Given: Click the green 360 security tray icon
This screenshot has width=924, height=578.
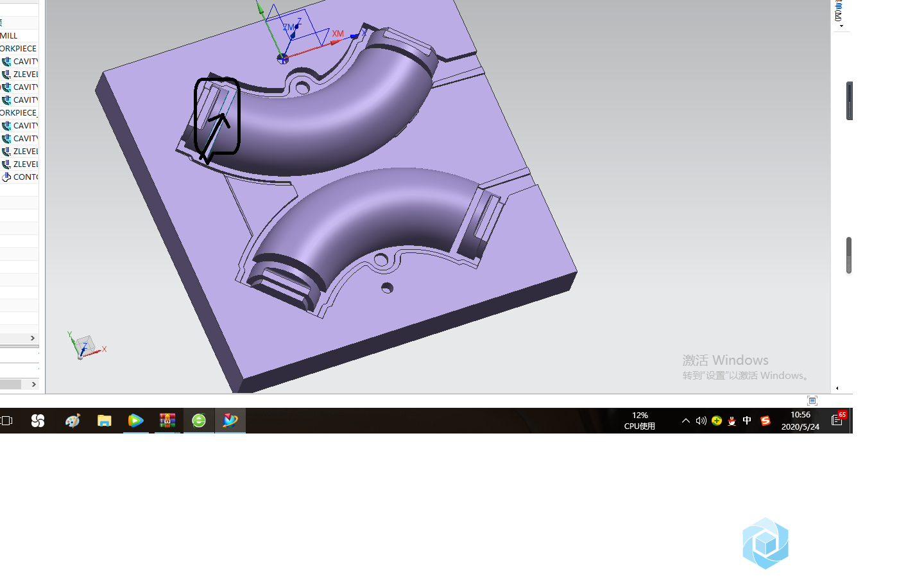Looking at the screenshot, I should pyautogui.click(x=717, y=421).
